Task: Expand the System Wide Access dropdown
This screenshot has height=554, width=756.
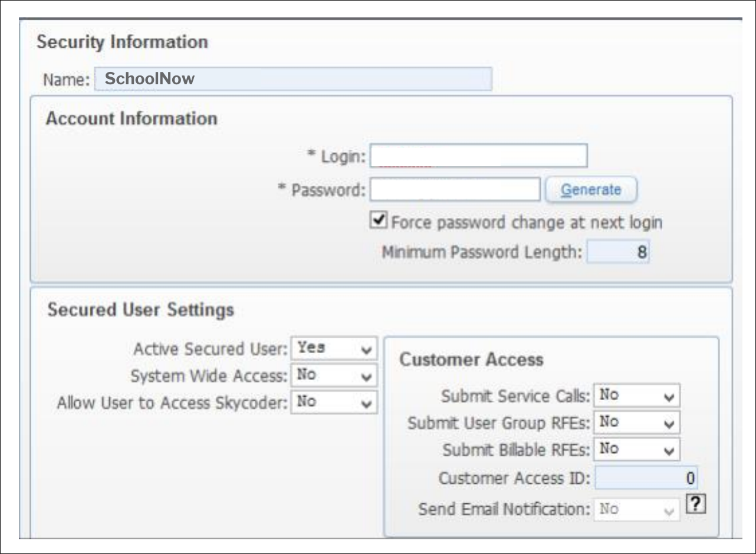Action: tap(334, 375)
